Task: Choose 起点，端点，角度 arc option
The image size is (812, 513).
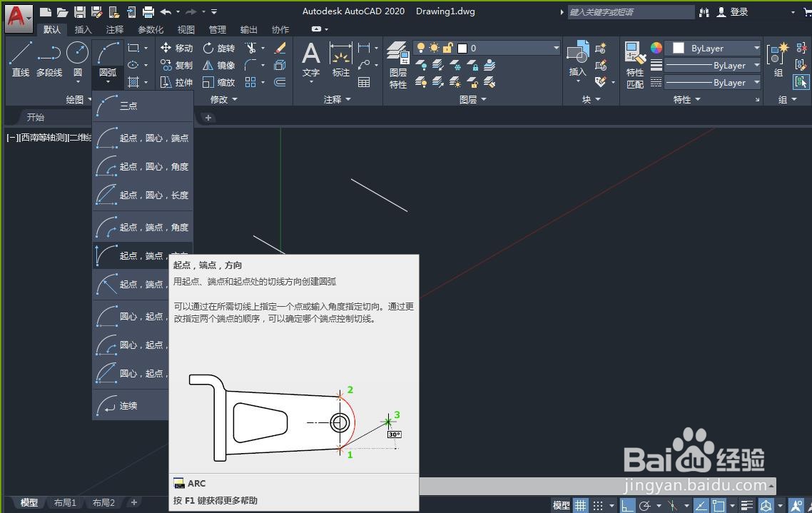Action: click(x=143, y=227)
